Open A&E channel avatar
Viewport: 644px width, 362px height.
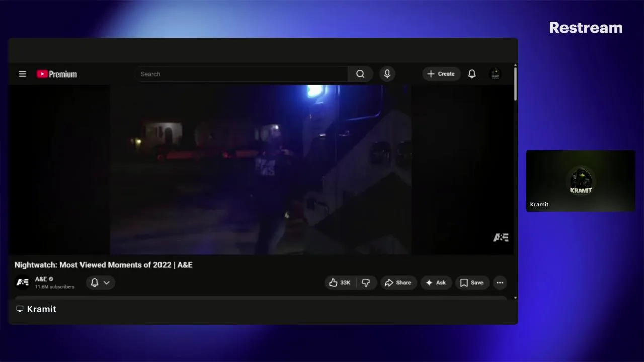22,282
